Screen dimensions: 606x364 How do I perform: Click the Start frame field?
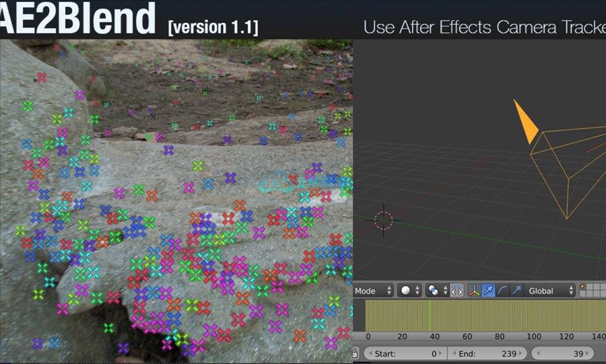coord(406,354)
